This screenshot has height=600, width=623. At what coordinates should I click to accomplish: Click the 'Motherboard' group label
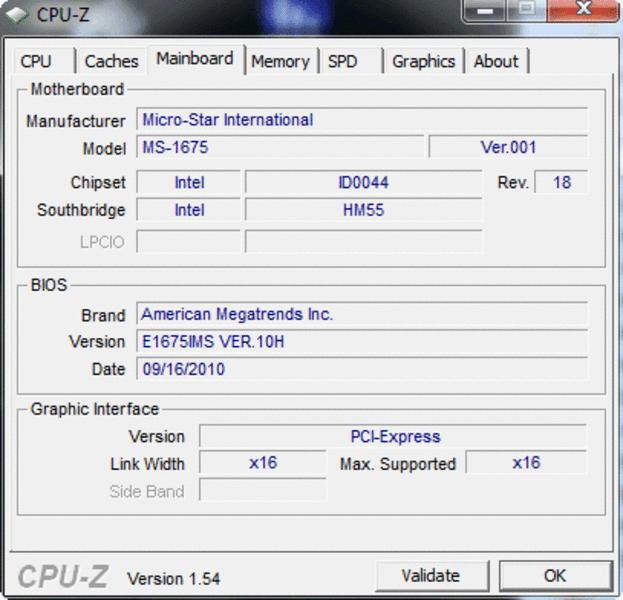click(x=77, y=89)
